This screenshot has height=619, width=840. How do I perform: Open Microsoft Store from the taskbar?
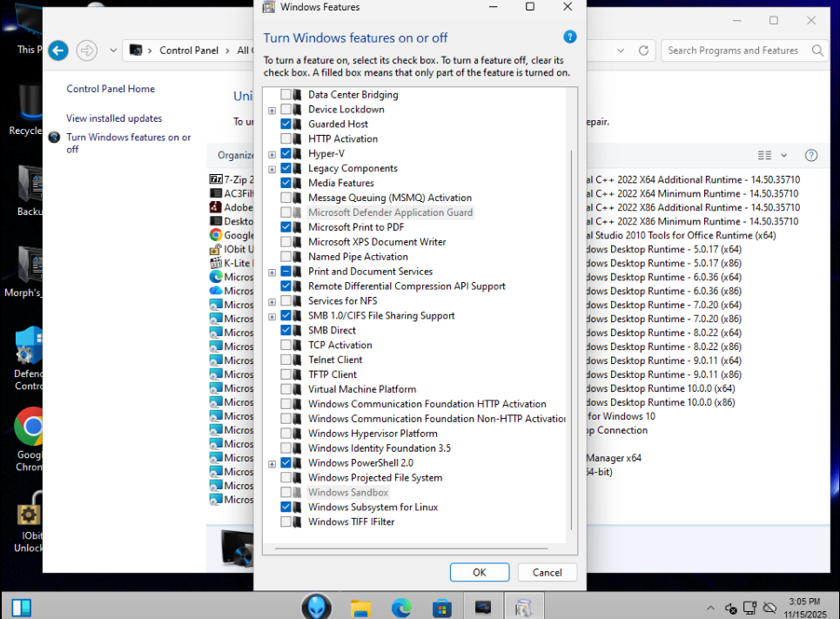coord(442,607)
